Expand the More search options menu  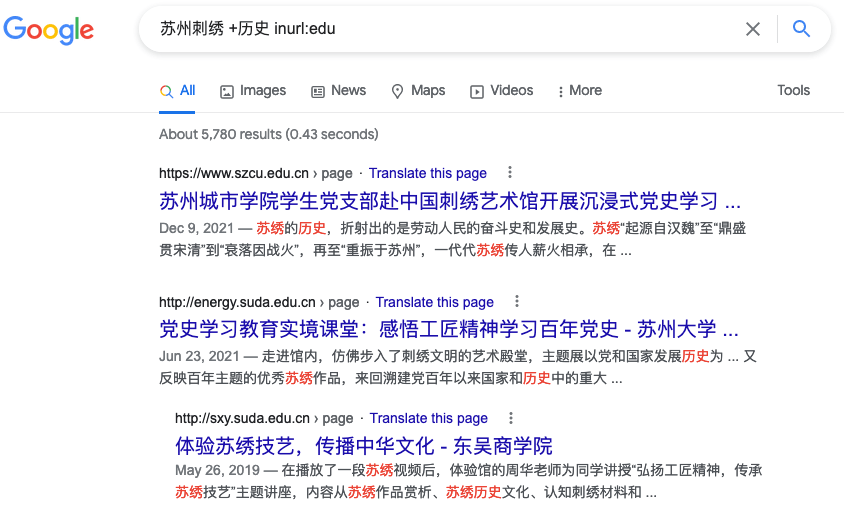coord(580,91)
